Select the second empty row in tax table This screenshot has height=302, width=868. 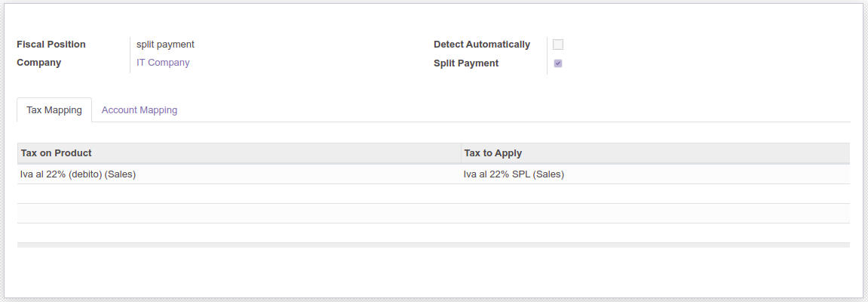tap(433, 214)
